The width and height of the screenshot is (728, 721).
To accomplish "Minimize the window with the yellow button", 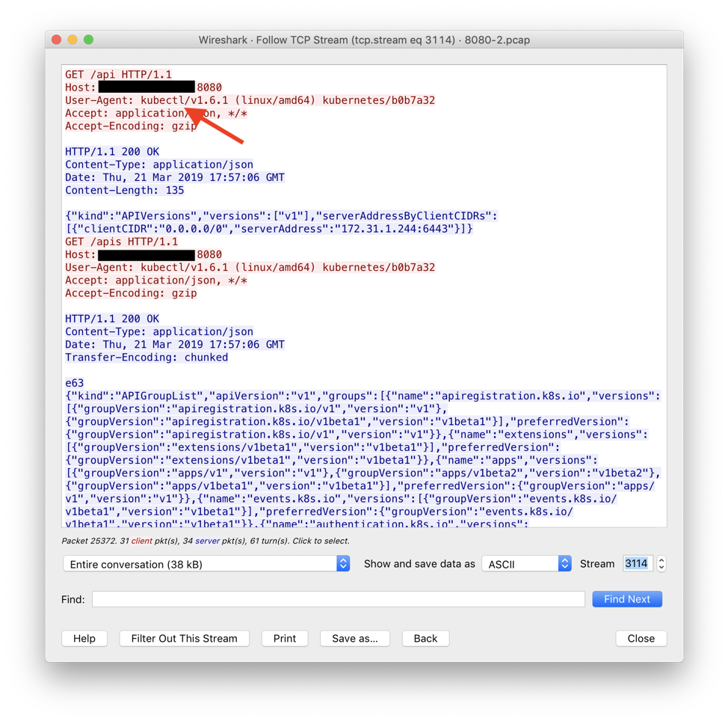I will [x=73, y=40].
